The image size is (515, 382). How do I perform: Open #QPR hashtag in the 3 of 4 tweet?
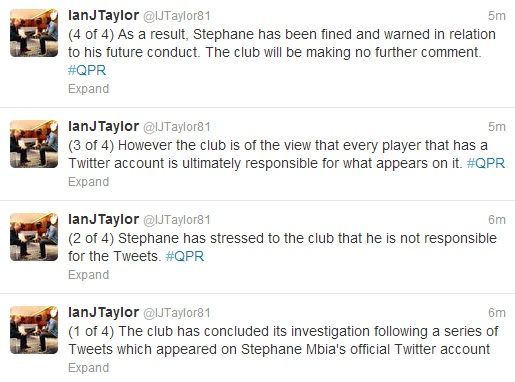tap(486, 163)
